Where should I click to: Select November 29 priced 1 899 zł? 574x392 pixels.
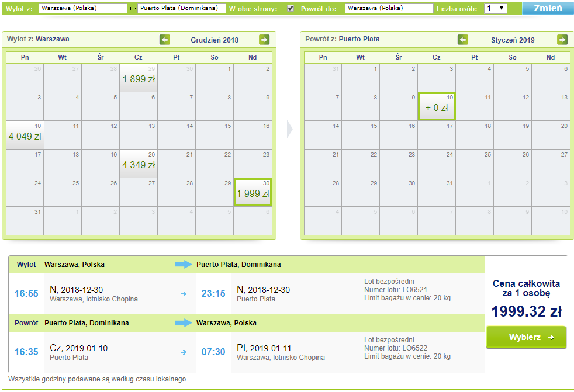click(139, 78)
